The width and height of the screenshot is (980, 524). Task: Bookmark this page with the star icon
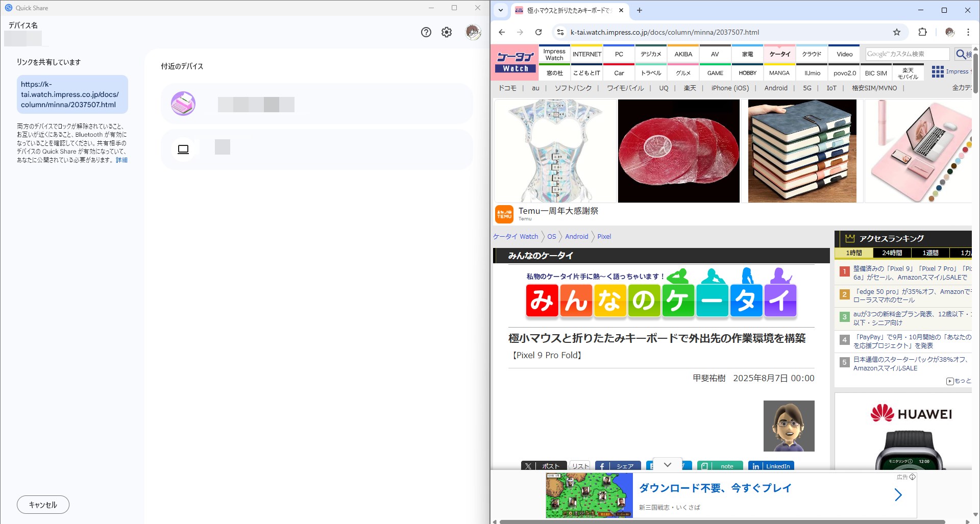[897, 32]
